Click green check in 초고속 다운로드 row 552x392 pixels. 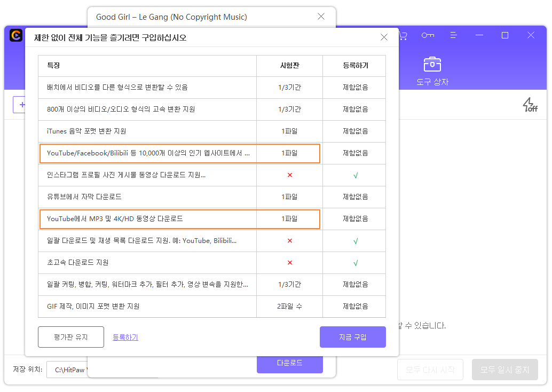coord(356,263)
